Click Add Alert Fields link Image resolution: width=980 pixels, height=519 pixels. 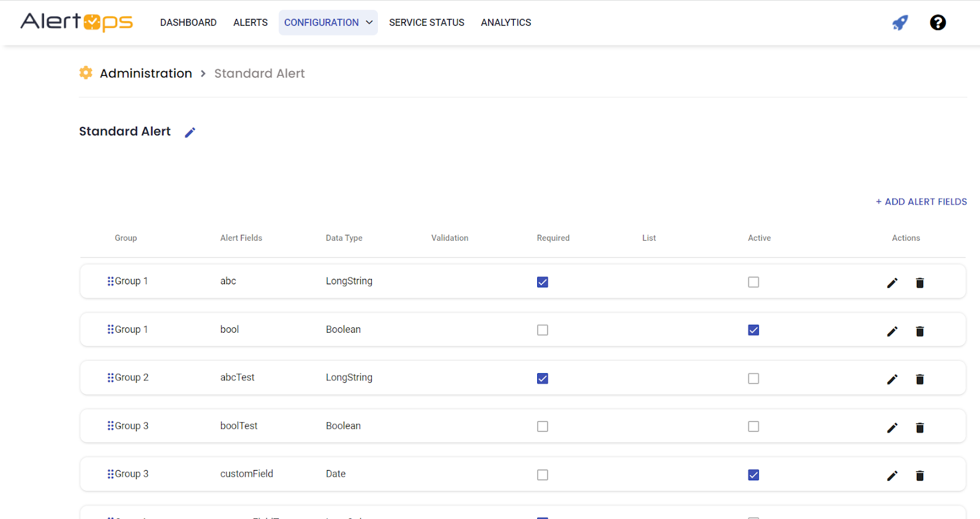921,202
